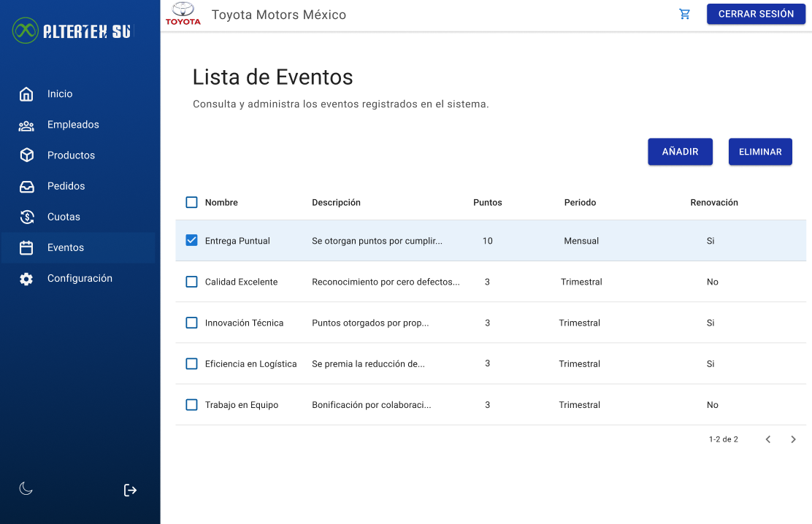Click the Periodo column header
Viewport: 812px width, 524px height.
(x=580, y=202)
